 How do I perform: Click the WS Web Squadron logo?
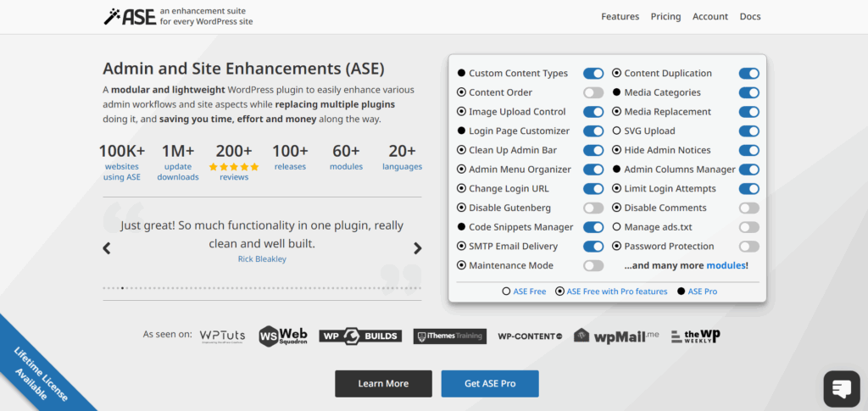[283, 336]
